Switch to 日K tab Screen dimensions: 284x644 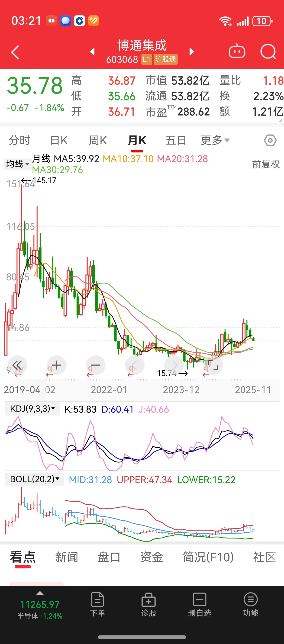(59, 140)
